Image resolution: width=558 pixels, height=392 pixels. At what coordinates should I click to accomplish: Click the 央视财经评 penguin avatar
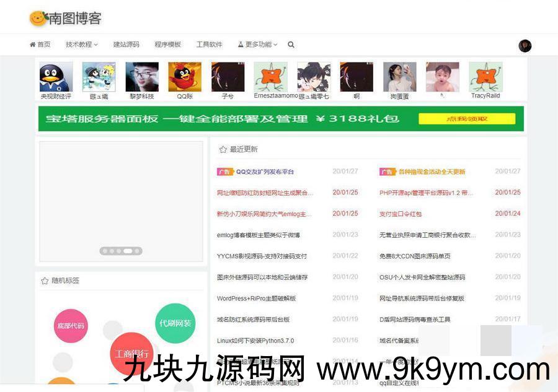56,77
